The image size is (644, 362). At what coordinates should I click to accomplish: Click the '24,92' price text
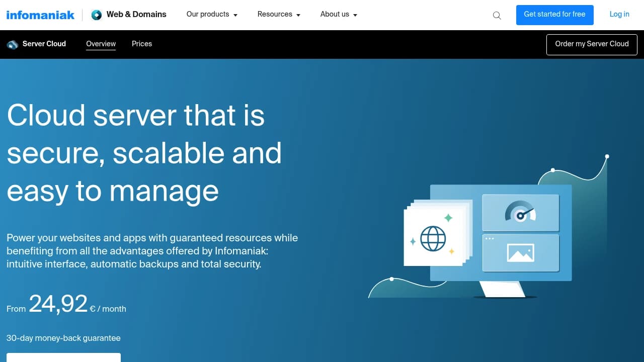[58, 304]
